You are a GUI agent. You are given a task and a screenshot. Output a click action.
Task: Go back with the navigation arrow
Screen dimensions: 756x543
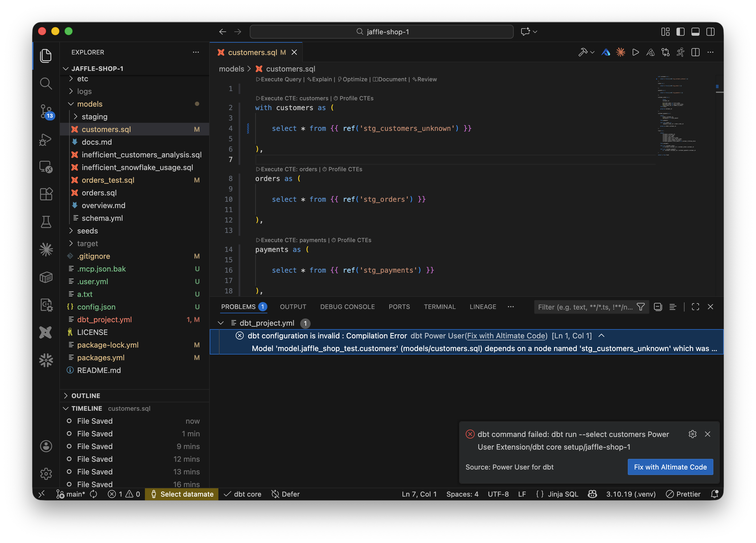coord(223,32)
